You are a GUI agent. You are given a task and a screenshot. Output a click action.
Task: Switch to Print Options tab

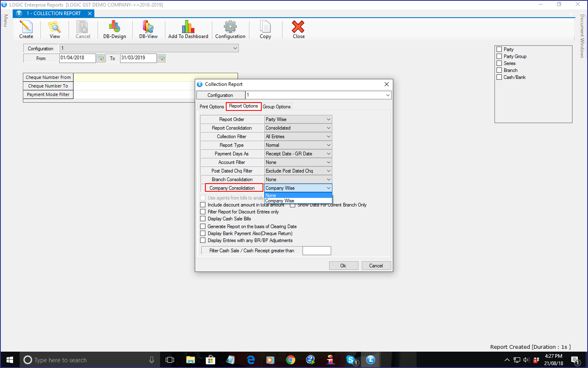pos(212,107)
